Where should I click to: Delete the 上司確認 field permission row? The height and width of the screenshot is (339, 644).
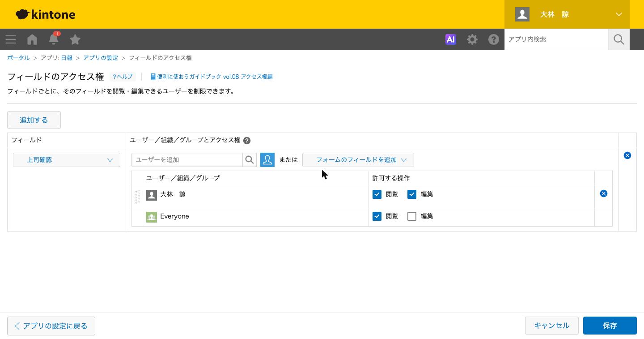click(x=627, y=155)
